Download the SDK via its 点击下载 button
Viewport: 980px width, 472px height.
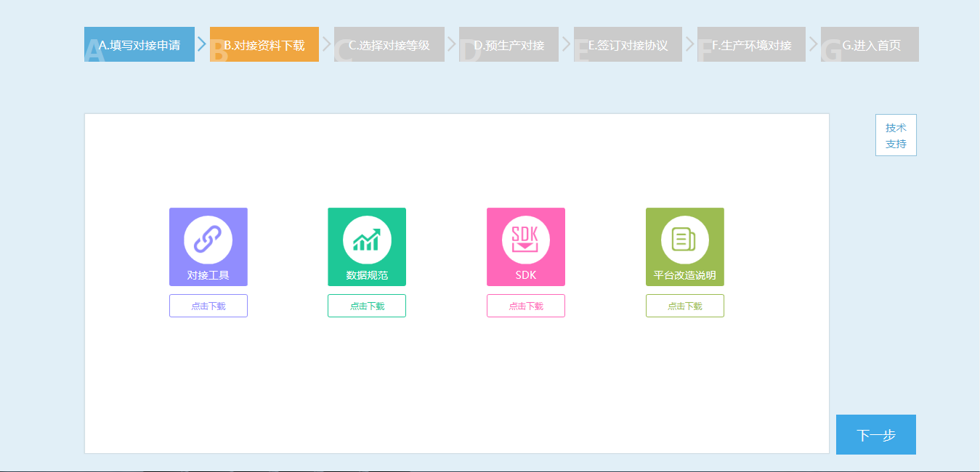525,306
